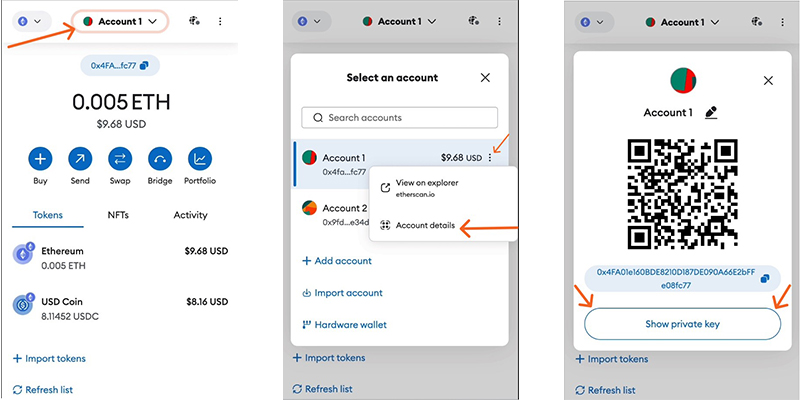
Task: Click Account 2 avatar icon in list
Action: [x=309, y=208]
